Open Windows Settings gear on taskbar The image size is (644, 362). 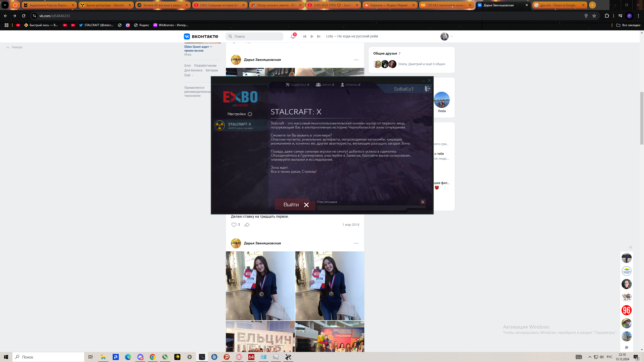[190, 357]
